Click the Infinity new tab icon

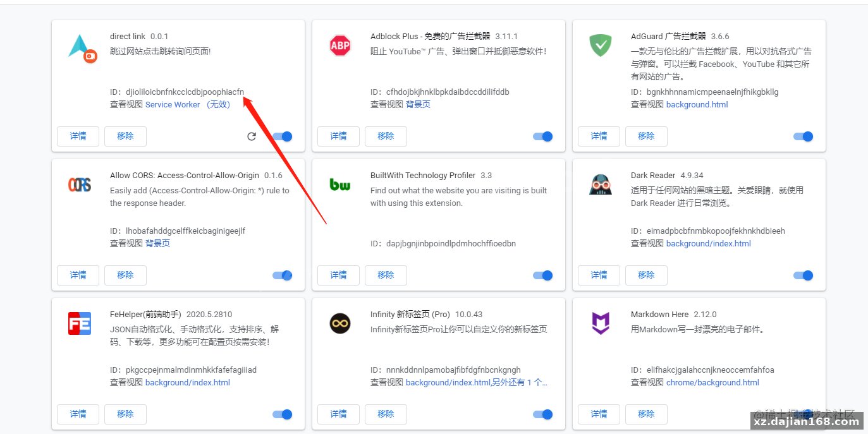[340, 323]
